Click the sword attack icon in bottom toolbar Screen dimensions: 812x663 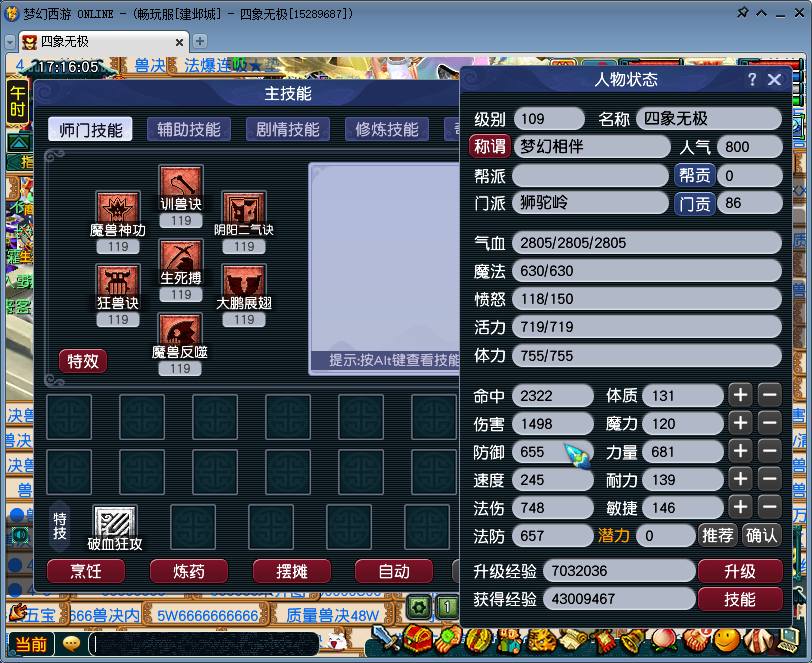pos(384,639)
